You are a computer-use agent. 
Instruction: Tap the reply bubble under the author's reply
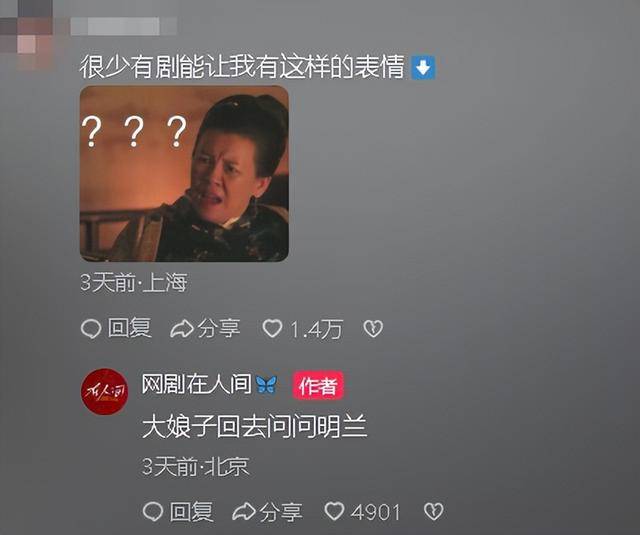pyautogui.click(x=153, y=511)
